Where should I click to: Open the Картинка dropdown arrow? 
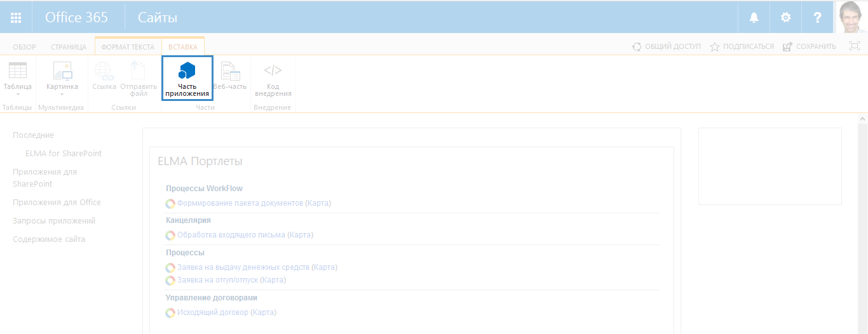click(62, 94)
